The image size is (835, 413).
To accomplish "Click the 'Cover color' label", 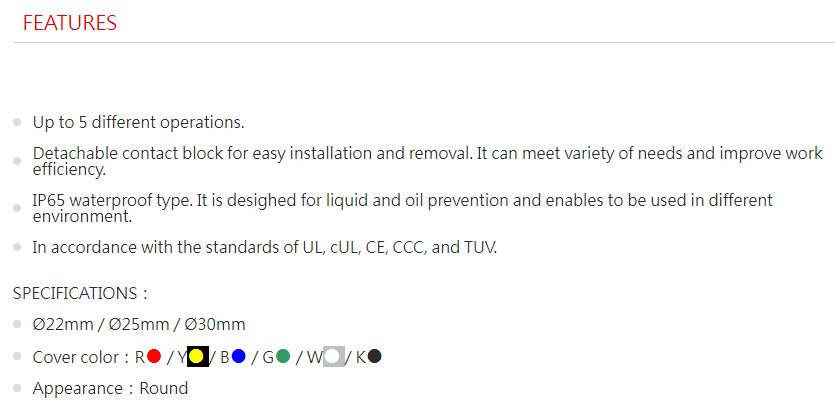I will pos(76,357).
